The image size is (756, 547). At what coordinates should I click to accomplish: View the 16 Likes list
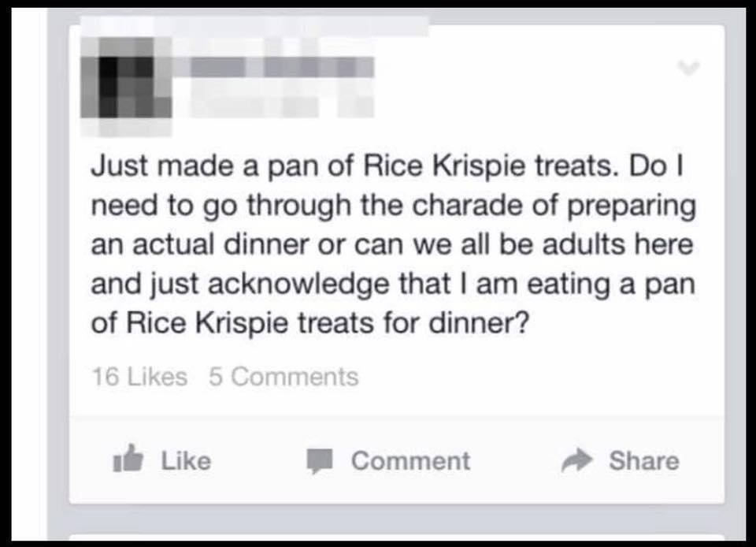click(139, 377)
